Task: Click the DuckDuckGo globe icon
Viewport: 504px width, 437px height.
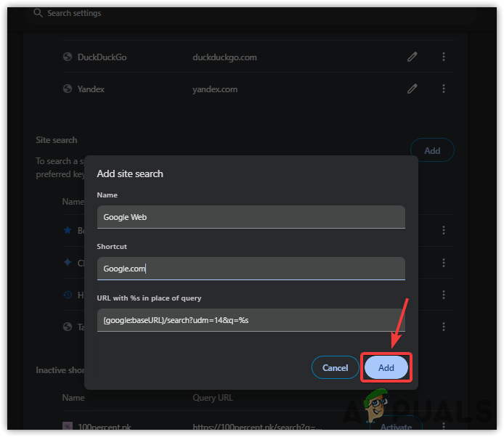Action: click(68, 57)
